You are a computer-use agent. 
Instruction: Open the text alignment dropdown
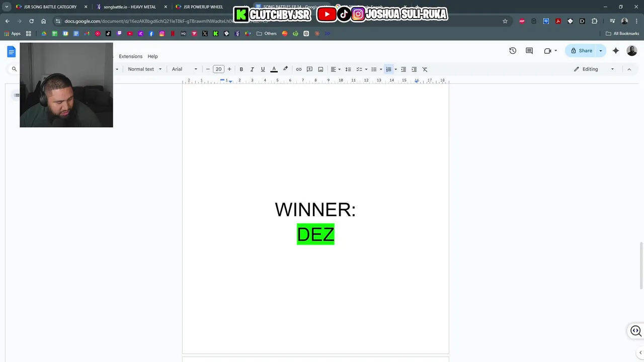pos(336,69)
